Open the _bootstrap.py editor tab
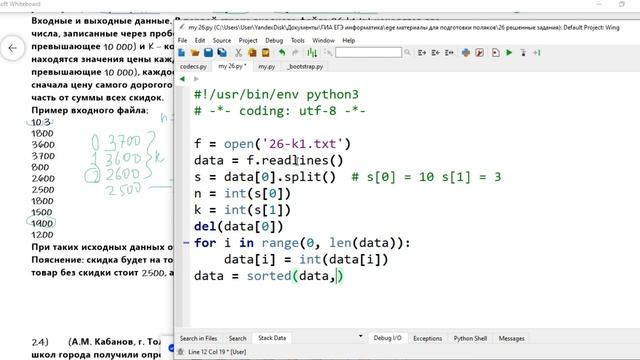Viewport: 640px width, 360px height. click(305, 66)
